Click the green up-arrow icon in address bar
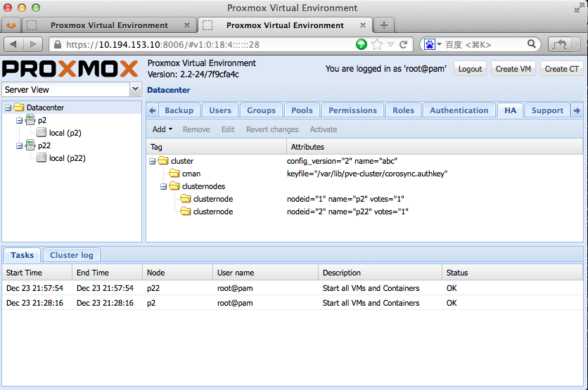 [x=361, y=44]
